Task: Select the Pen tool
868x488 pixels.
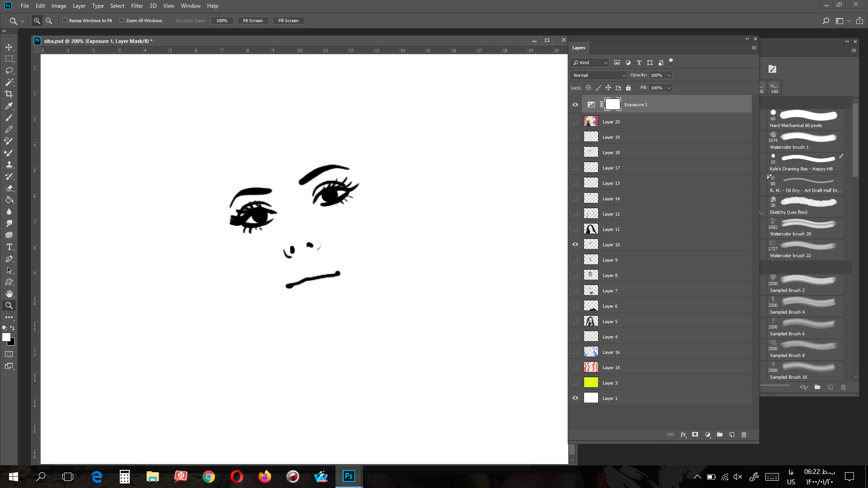Action: click(x=9, y=258)
